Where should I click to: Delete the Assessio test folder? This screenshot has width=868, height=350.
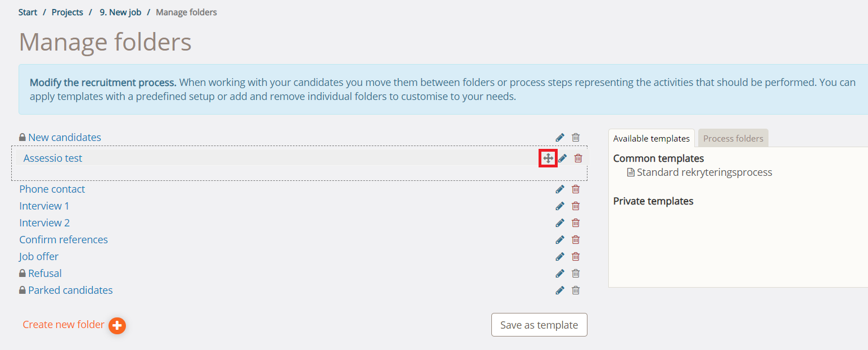point(578,158)
